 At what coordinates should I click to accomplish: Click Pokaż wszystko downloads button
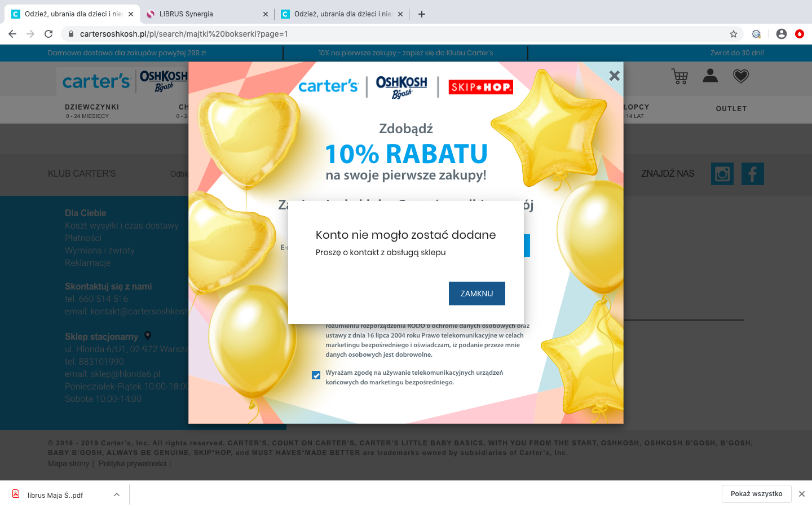coord(756,494)
